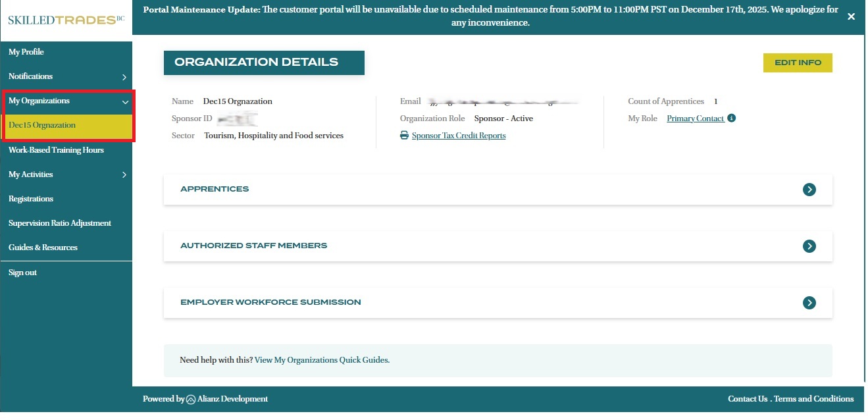Open My Profile page
The height and width of the screenshot is (420, 868).
coord(26,52)
